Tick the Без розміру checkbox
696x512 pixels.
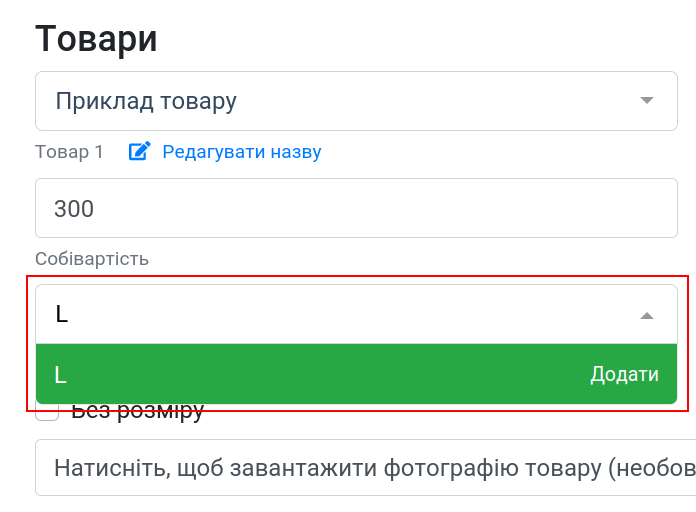coord(47,411)
